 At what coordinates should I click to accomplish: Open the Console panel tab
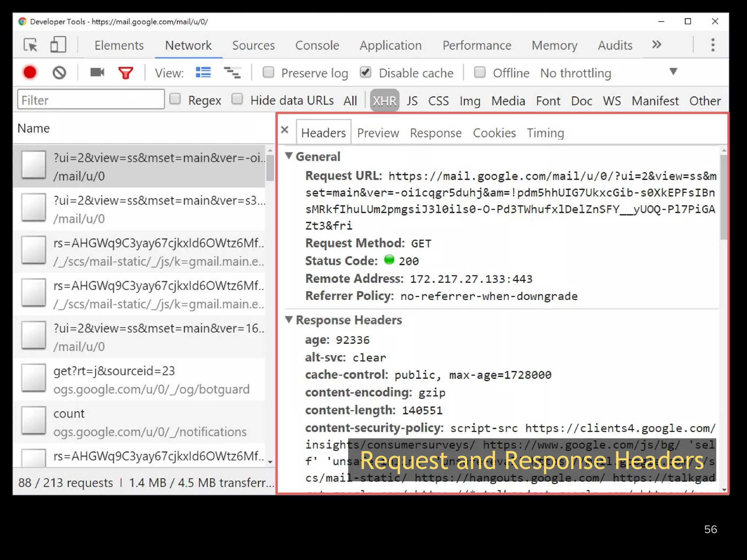(x=317, y=45)
